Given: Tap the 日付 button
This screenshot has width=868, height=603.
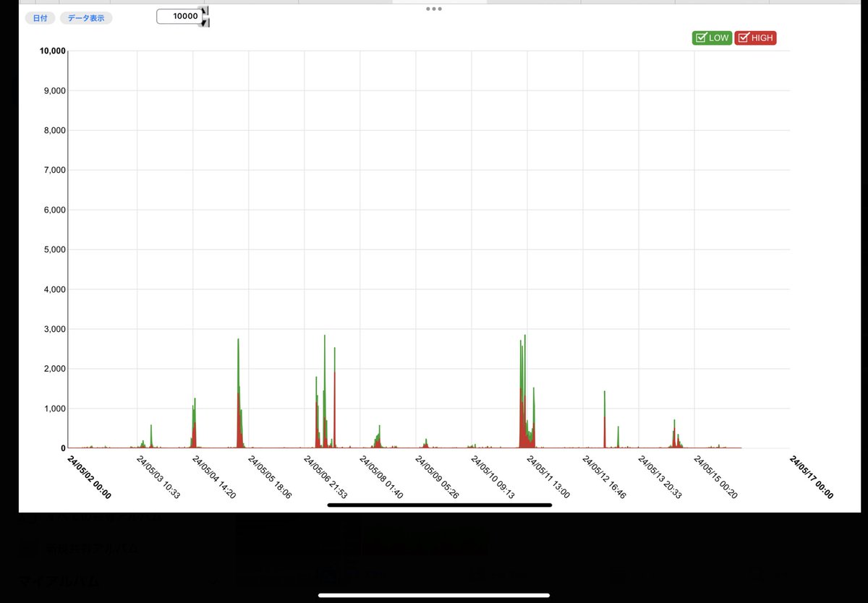Looking at the screenshot, I should pyautogui.click(x=40, y=18).
